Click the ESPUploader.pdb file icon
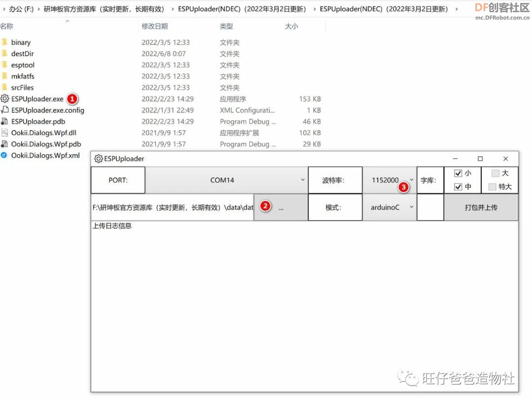Screen dimensions: 532x402 (x=4, y=121)
